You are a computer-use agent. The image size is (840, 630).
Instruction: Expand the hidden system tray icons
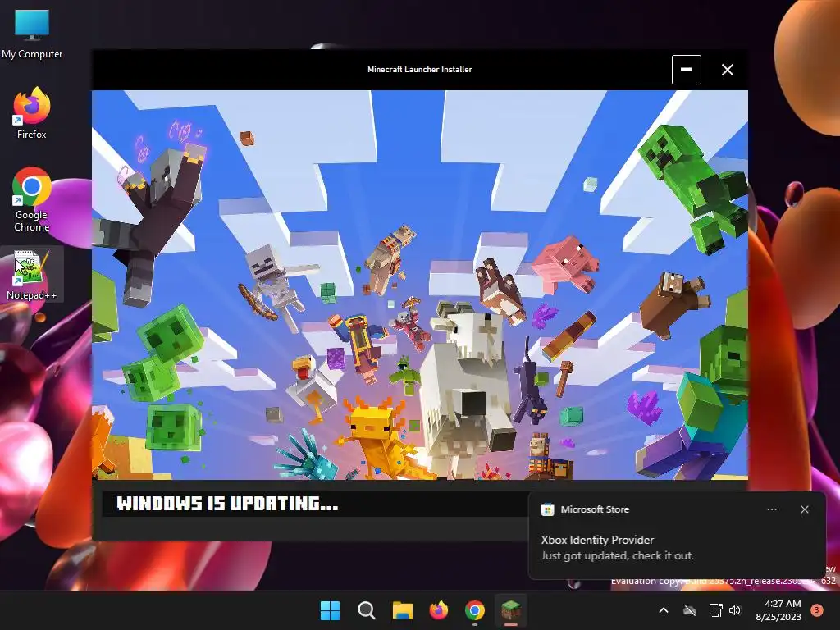[x=663, y=610]
